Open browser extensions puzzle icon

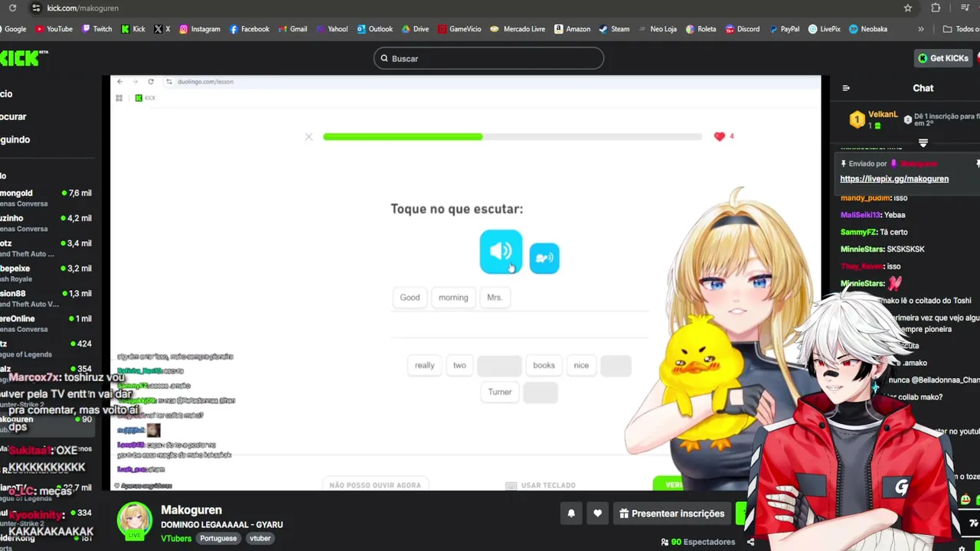(936, 8)
